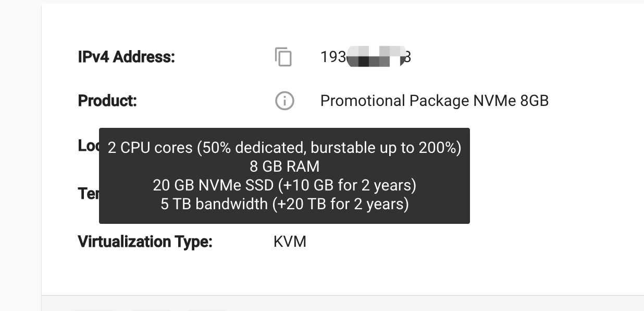Click the 5 TB bandwidth tooltip line
The height and width of the screenshot is (311, 644).
point(284,204)
